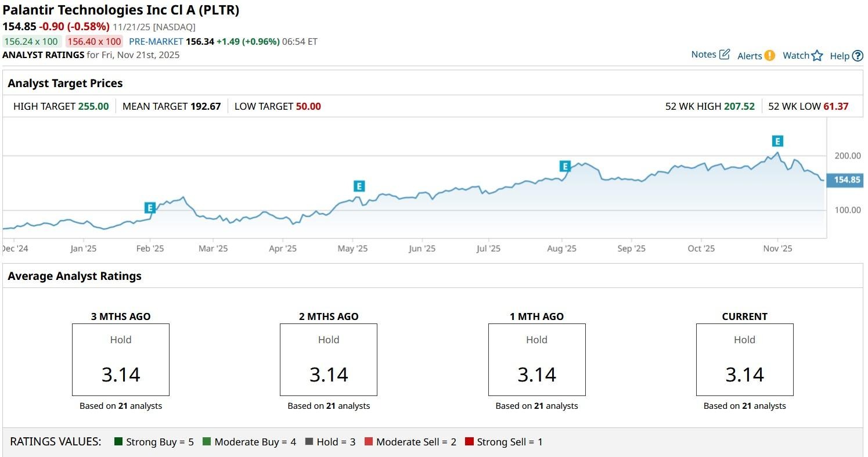This screenshot has width=868, height=457.
Task: Click the gray Hold legend swatch
Action: 309,442
